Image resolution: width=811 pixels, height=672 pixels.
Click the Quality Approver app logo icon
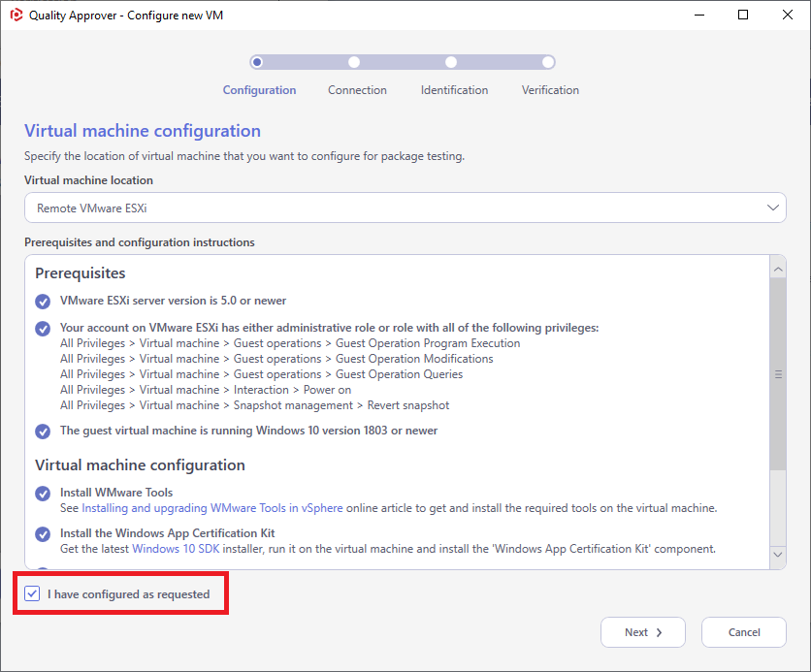pos(16,15)
